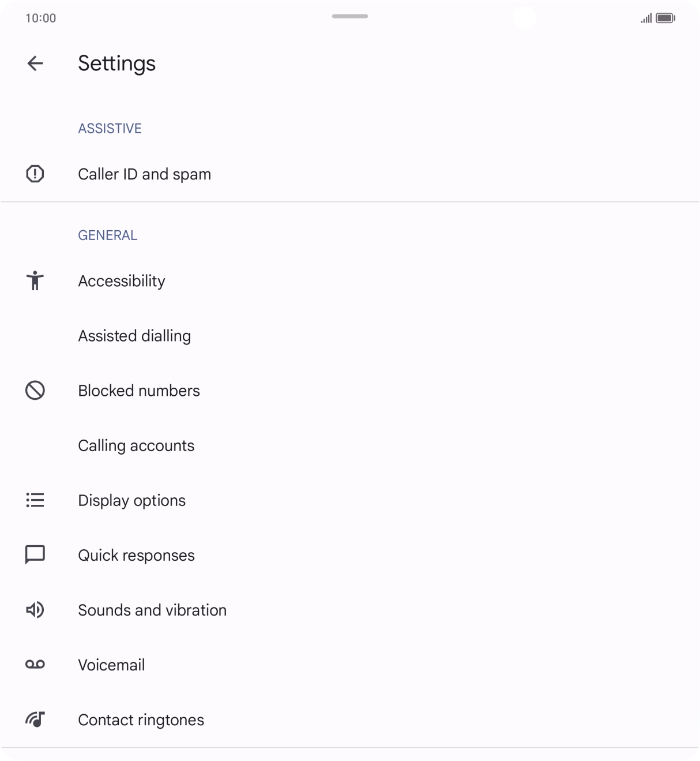The image size is (700, 761).
Task: Go to Calling accounts
Action: tap(136, 445)
